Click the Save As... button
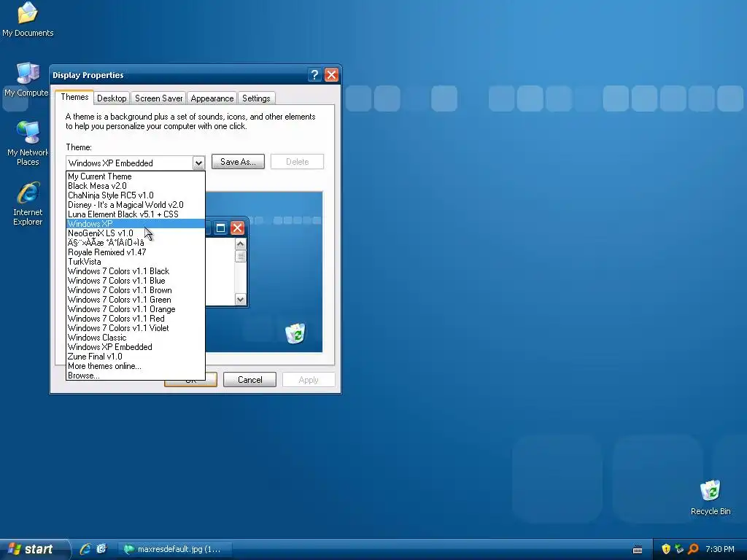The image size is (747, 560). point(238,162)
